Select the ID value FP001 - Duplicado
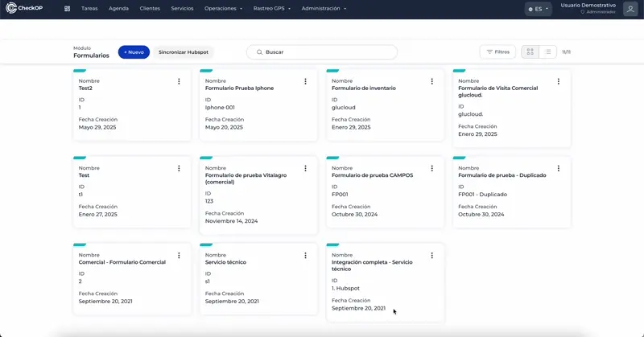 point(482,195)
